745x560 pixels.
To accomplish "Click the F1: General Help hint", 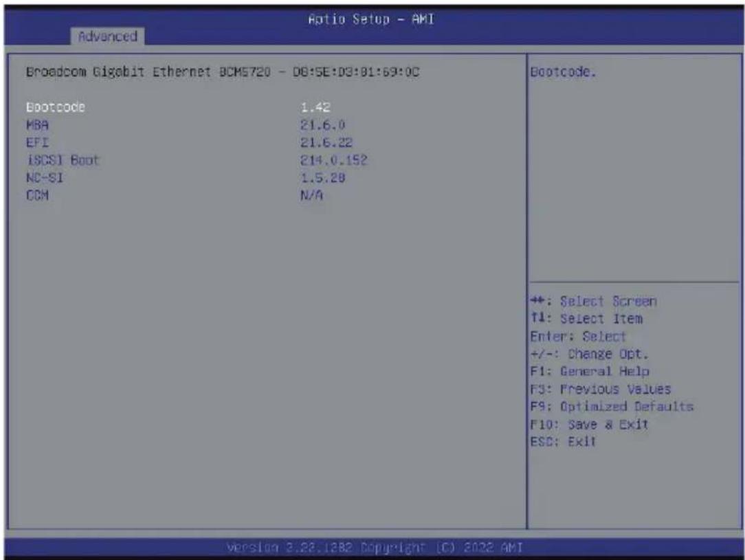I will (590, 372).
